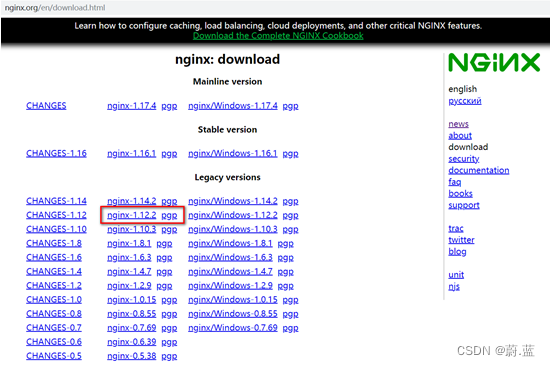Download nginx/Windows-1.8.1

click(230, 243)
